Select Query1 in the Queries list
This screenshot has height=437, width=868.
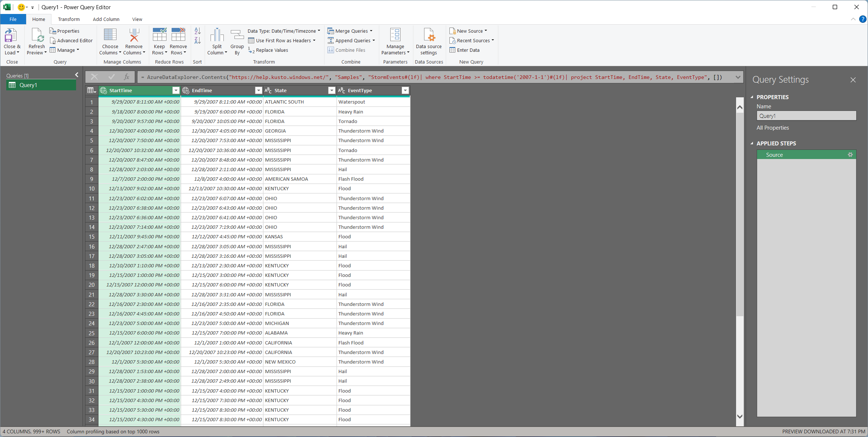41,85
